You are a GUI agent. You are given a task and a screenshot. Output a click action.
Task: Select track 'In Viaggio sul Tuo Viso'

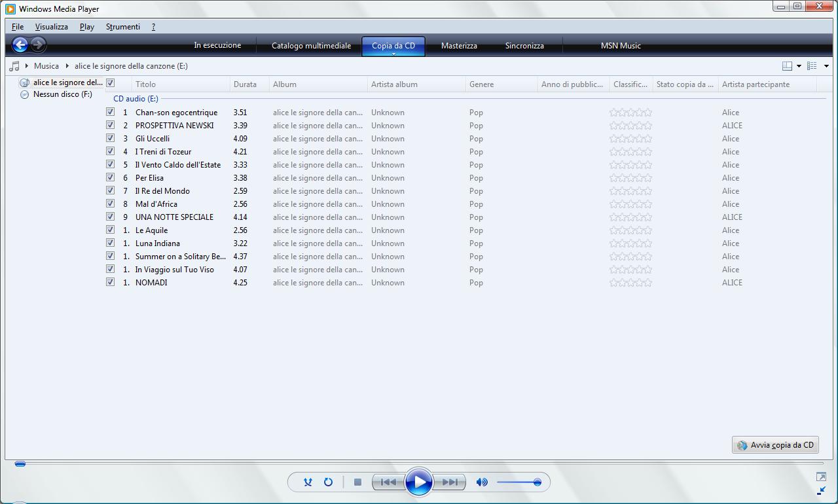(175, 270)
